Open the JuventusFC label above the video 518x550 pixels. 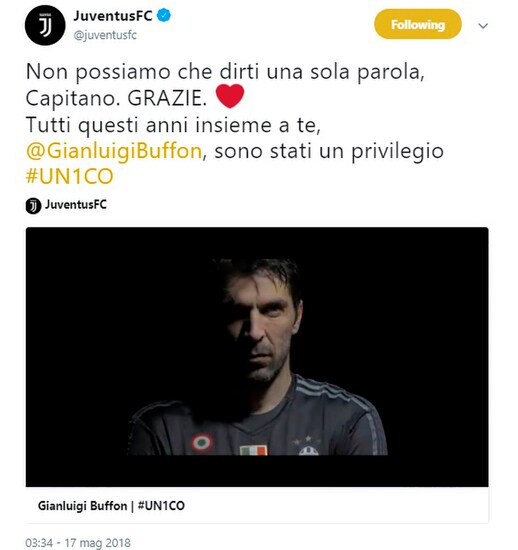point(76,204)
